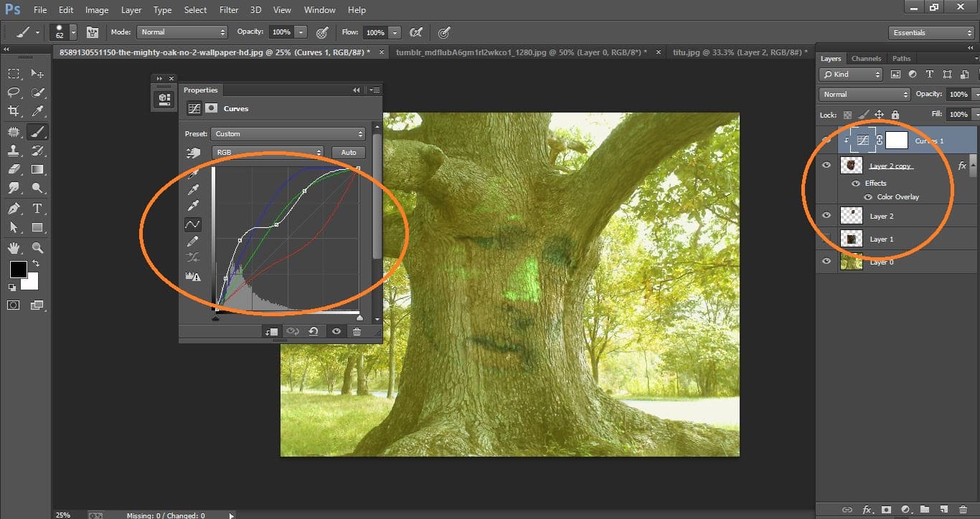Open the Preset dropdown in the Curves panel
980x519 pixels.
click(x=287, y=133)
